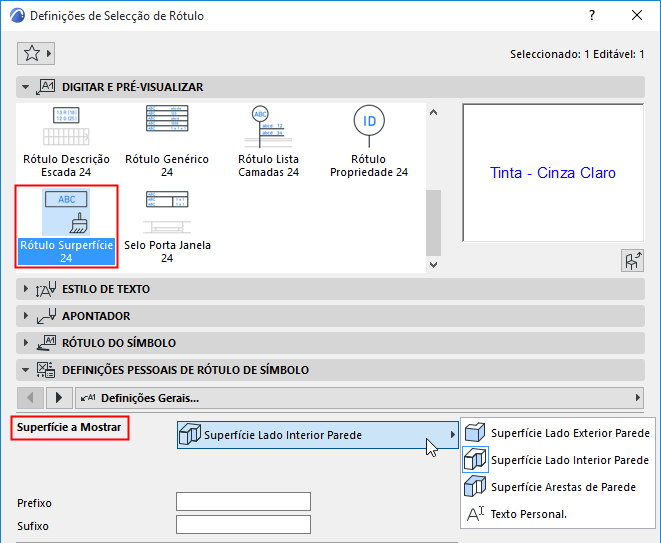Image resolution: width=661 pixels, height=543 pixels.
Task: Select Rótulo Propriedade 24 label type
Action: pyautogui.click(x=369, y=142)
